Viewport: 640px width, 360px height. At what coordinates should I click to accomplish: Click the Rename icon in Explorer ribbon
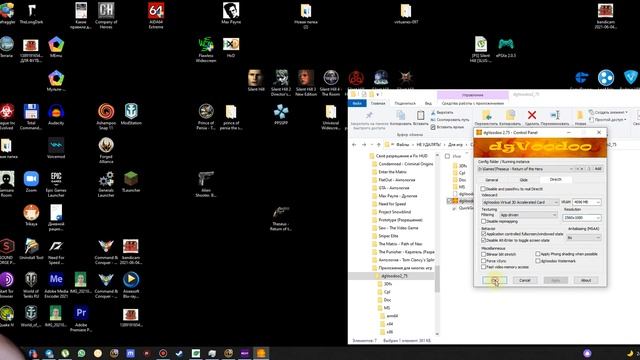tap(555, 118)
